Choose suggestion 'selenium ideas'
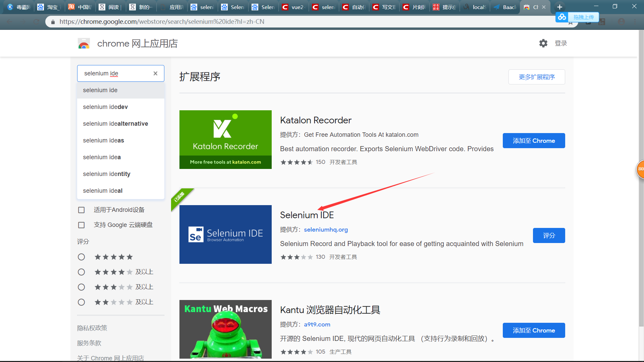 coord(121,140)
